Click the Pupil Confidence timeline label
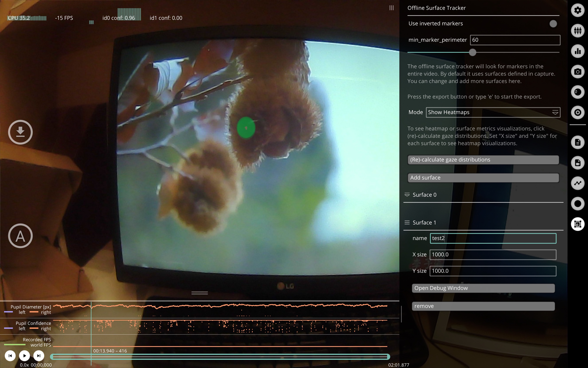588x368 pixels. 33,323
